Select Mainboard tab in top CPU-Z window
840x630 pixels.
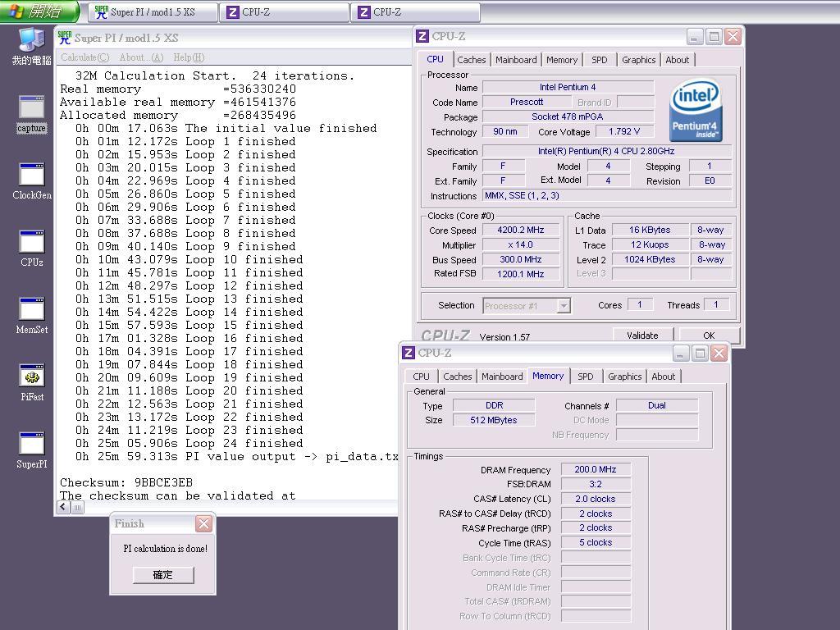pyautogui.click(x=516, y=60)
